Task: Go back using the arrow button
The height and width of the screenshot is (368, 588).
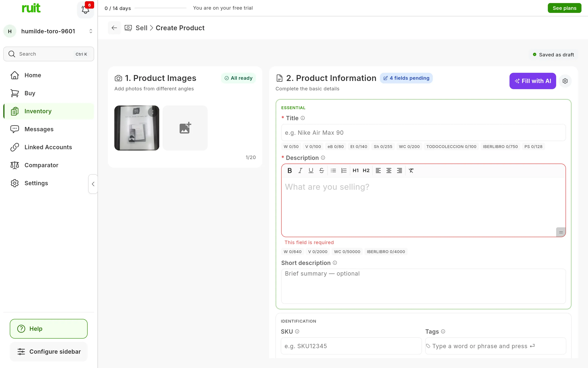Action: tap(114, 28)
